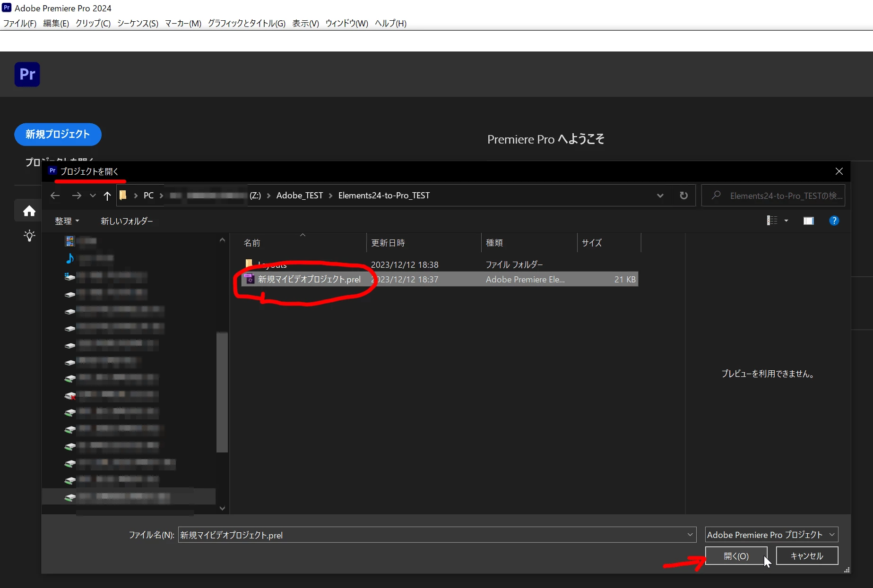Click PC in the address path
This screenshot has width=873, height=588.
tap(148, 196)
